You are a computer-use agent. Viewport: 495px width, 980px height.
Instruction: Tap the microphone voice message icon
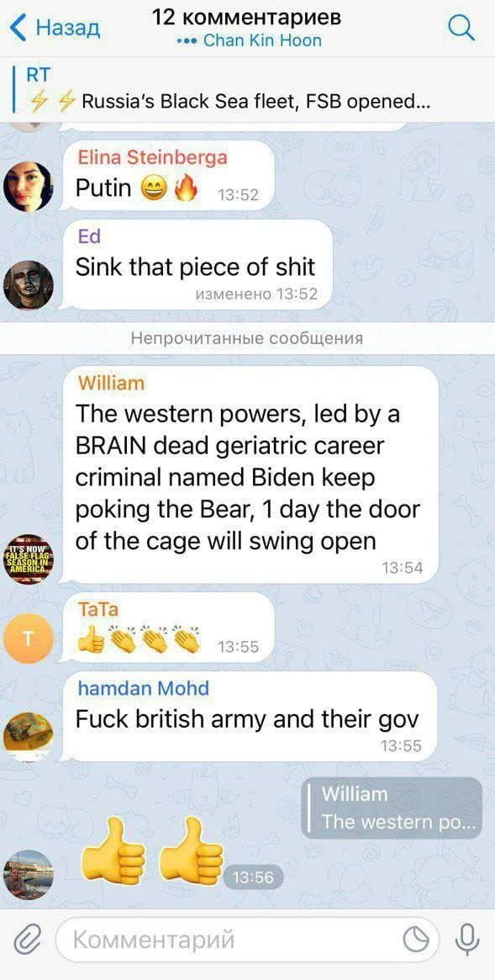tap(466, 940)
